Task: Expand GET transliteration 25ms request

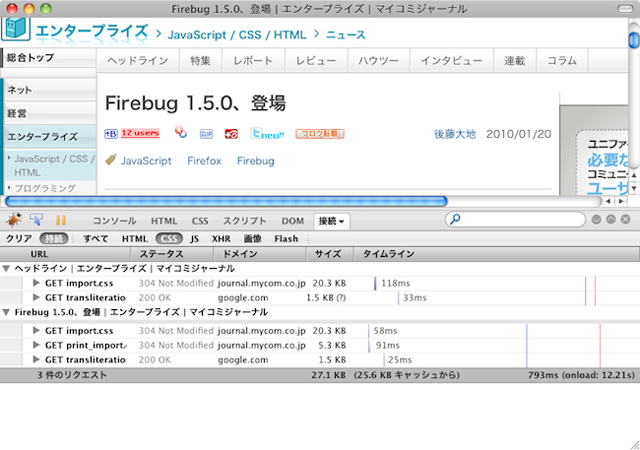Action: pos(36,359)
